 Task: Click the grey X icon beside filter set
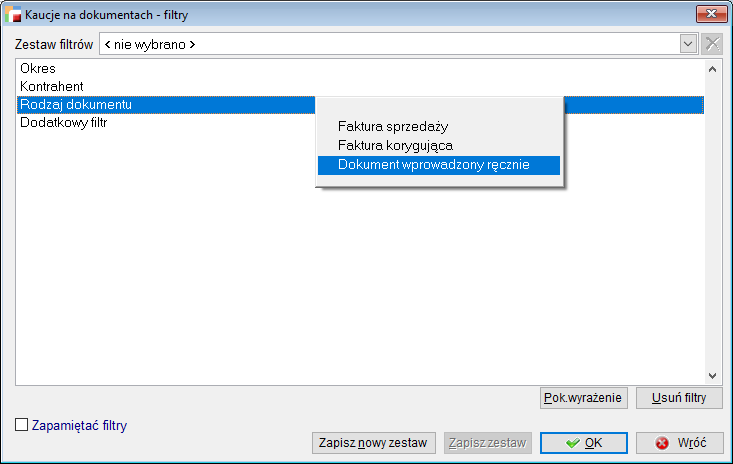(712, 44)
